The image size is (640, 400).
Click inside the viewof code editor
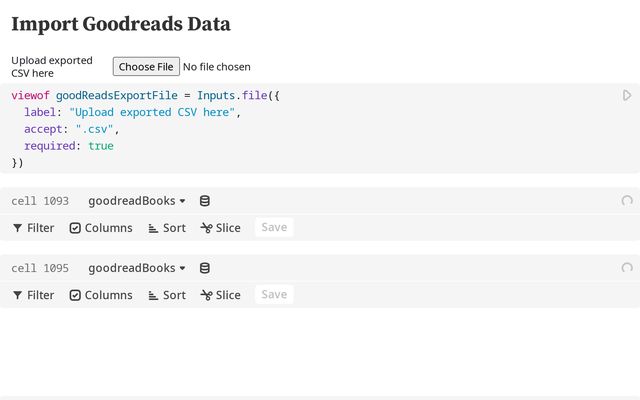tap(300, 128)
